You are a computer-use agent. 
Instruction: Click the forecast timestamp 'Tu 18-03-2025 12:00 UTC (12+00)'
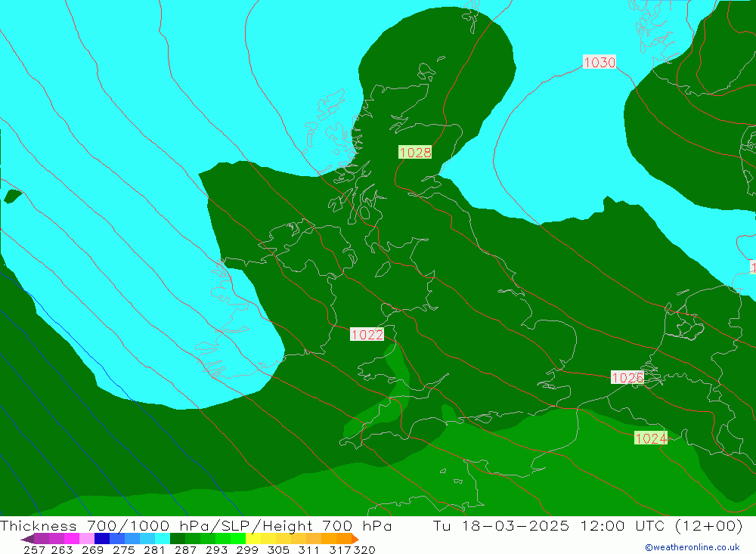[x=587, y=525]
